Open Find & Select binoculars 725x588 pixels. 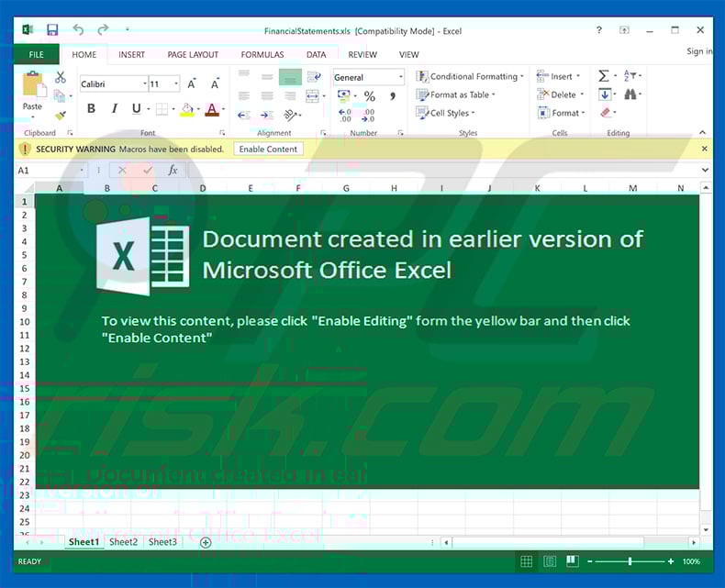630,94
